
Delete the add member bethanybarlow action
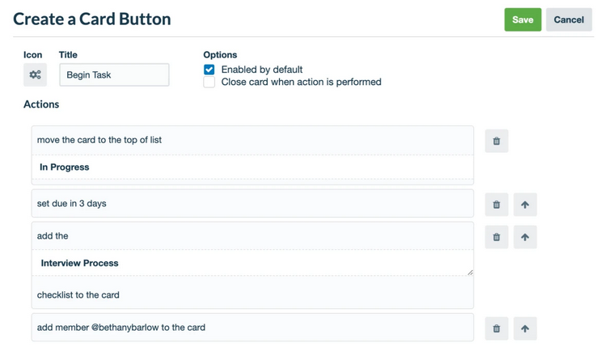497,328
